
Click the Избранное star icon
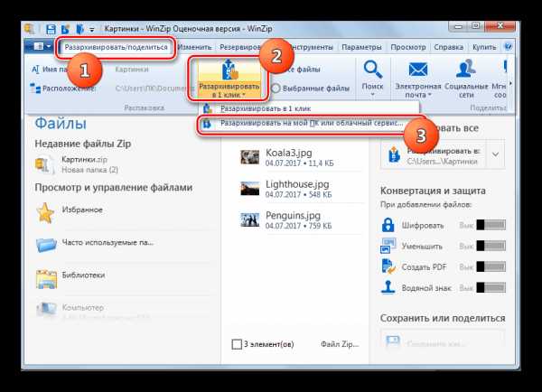(x=45, y=212)
